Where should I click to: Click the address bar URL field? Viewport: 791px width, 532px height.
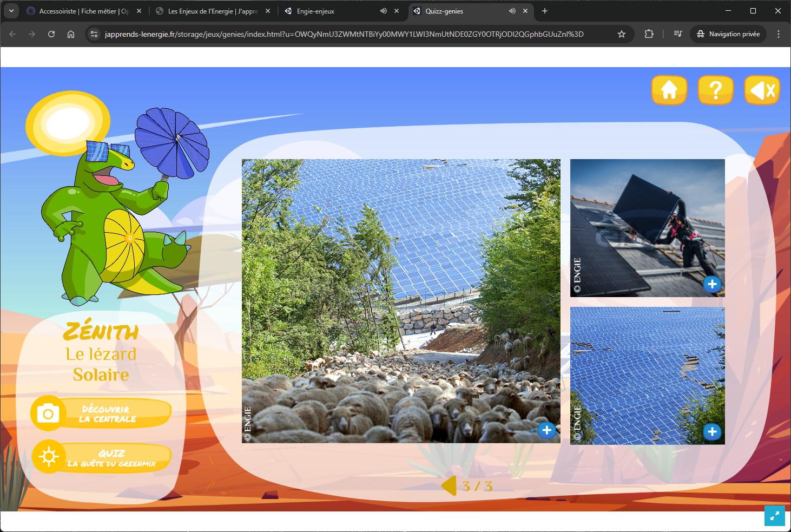click(344, 34)
